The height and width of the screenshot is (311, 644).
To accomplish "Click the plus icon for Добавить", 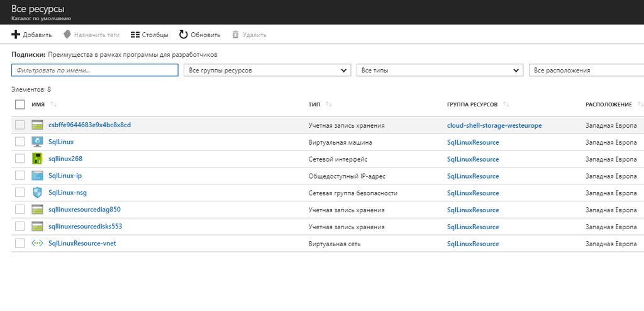I will tap(16, 35).
